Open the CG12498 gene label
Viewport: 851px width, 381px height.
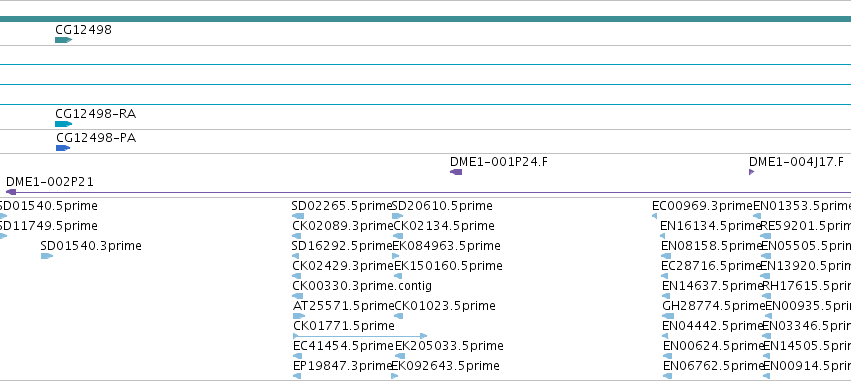(x=84, y=29)
